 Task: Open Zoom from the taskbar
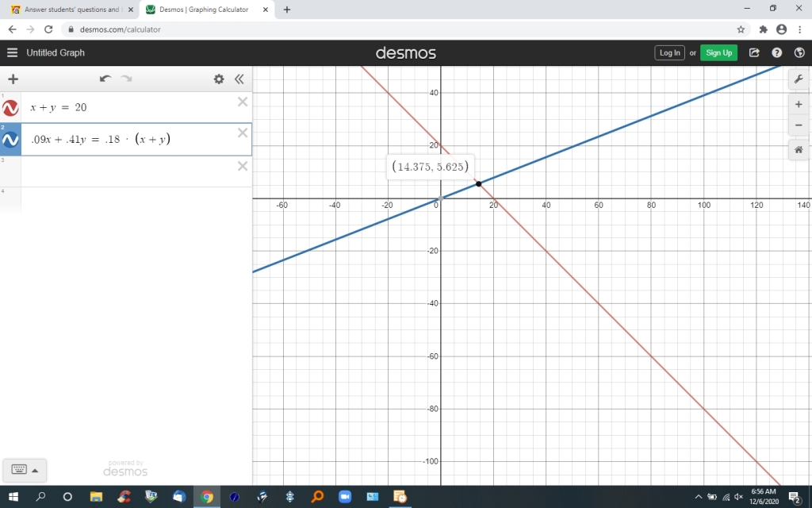tap(345, 497)
